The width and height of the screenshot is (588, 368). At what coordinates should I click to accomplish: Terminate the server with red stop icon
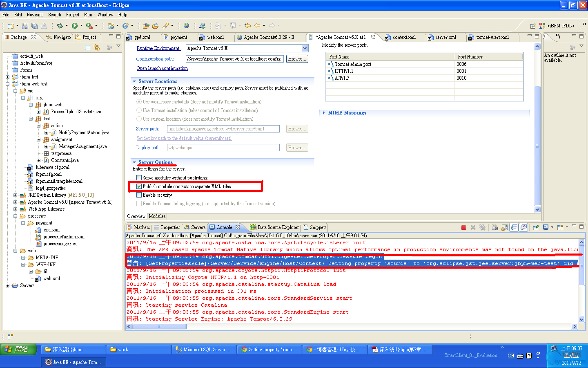[x=463, y=227]
